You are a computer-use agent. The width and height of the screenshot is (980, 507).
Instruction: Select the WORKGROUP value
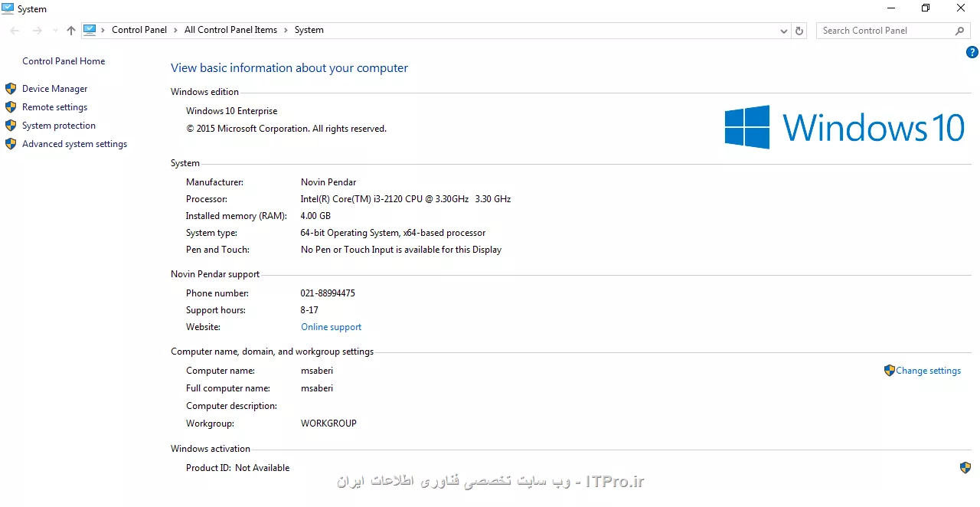(x=328, y=424)
